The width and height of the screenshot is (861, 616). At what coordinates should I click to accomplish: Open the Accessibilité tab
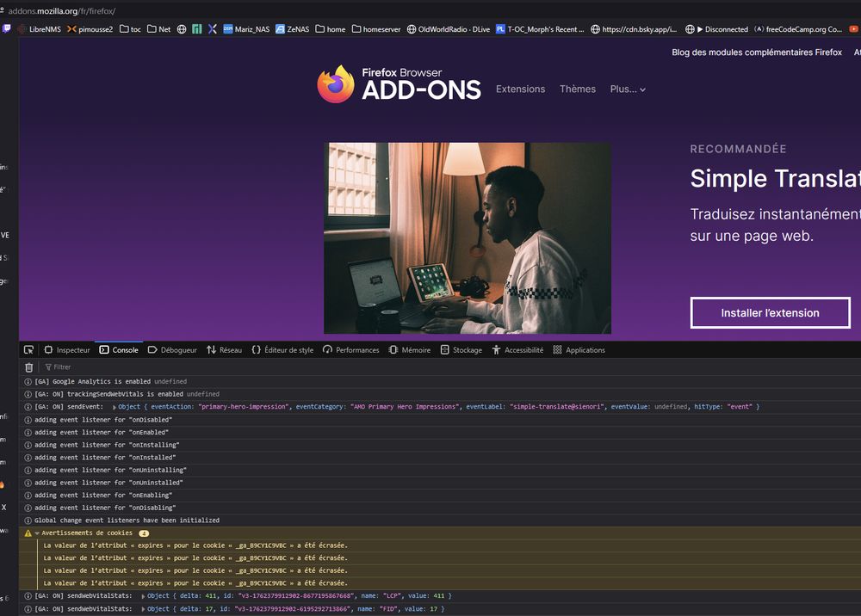click(517, 350)
